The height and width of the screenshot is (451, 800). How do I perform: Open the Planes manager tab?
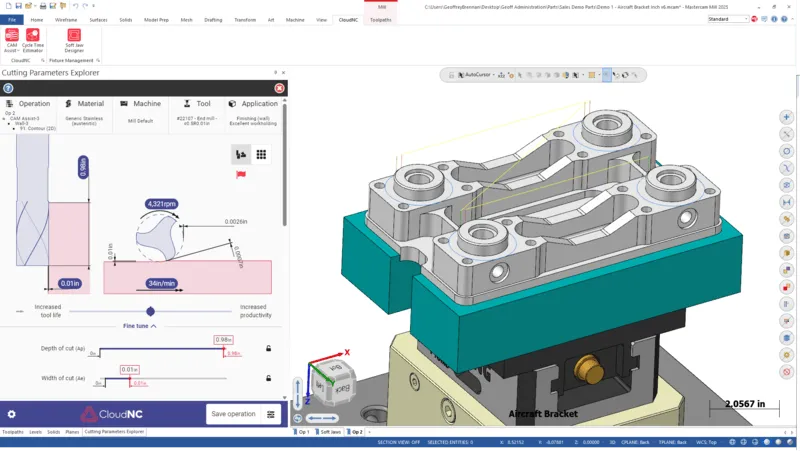point(72,432)
